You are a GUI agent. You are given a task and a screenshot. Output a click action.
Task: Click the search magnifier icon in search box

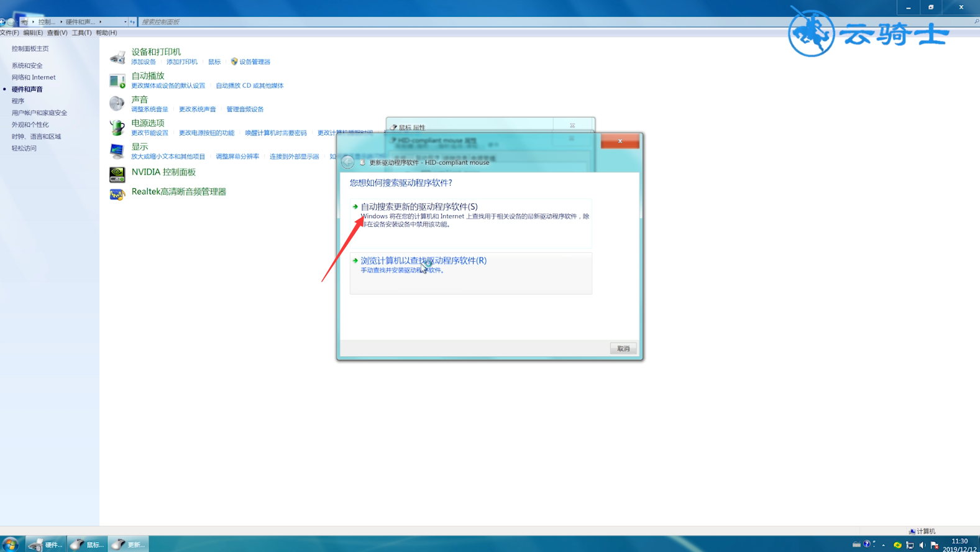tap(976, 22)
